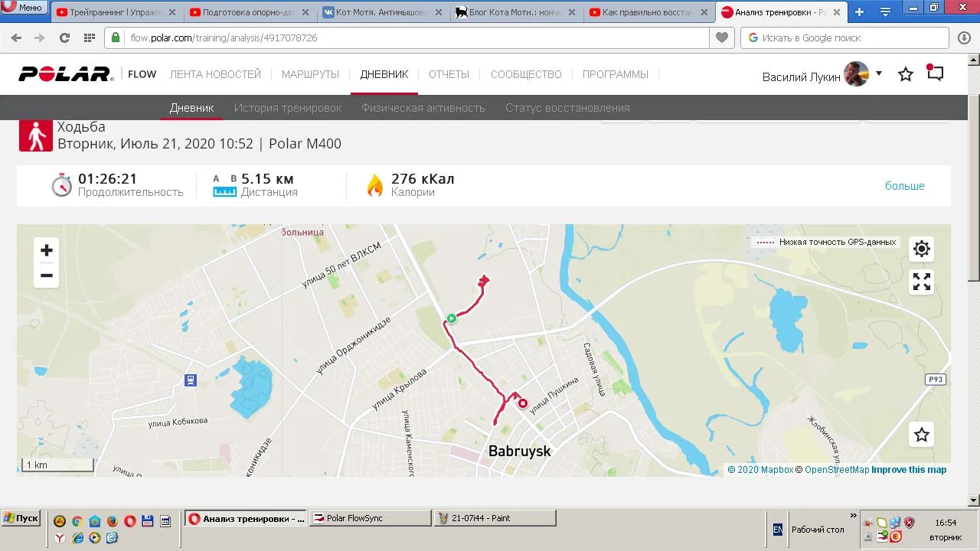Add route to favorites with map star
Screen dimensions: 980x551
pyautogui.click(x=922, y=435)
